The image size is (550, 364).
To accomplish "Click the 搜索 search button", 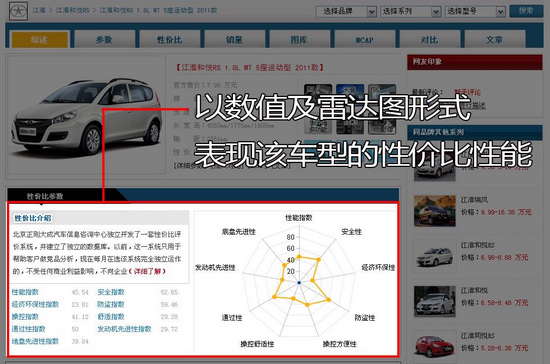I will 526,11.
